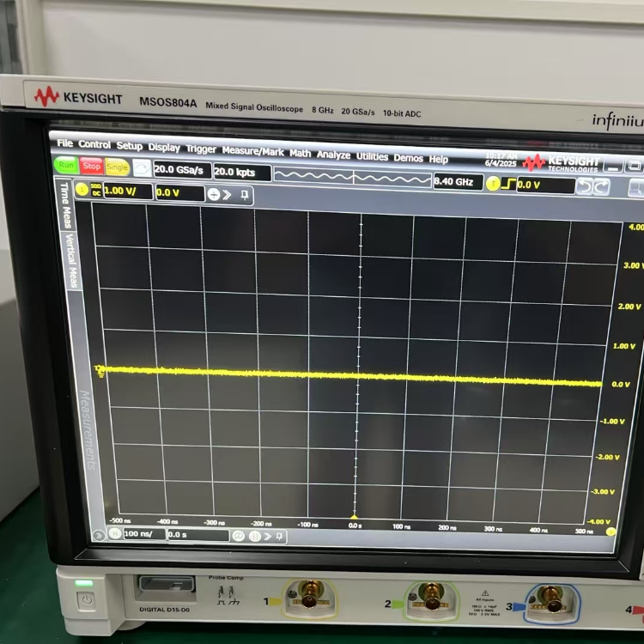Open the Vertical Meas side tab
This screenshot has height=644, width=644.
pyautogui.click(x=72, y=261)
